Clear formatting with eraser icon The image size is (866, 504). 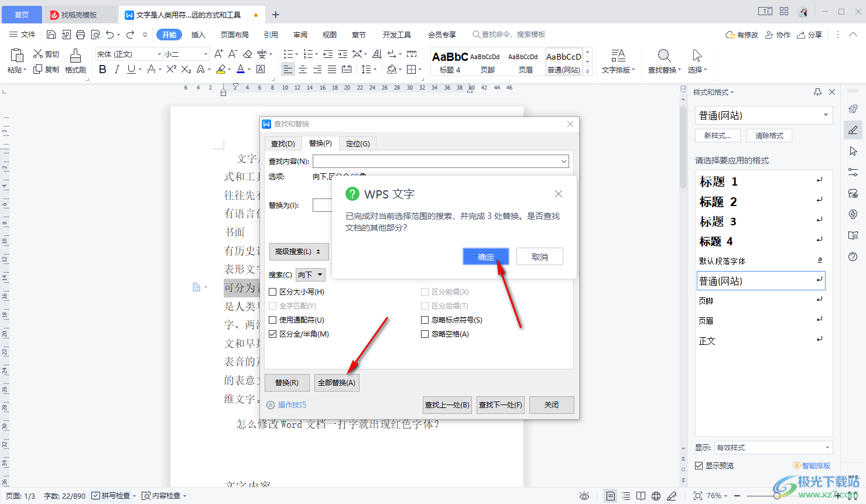248,54
